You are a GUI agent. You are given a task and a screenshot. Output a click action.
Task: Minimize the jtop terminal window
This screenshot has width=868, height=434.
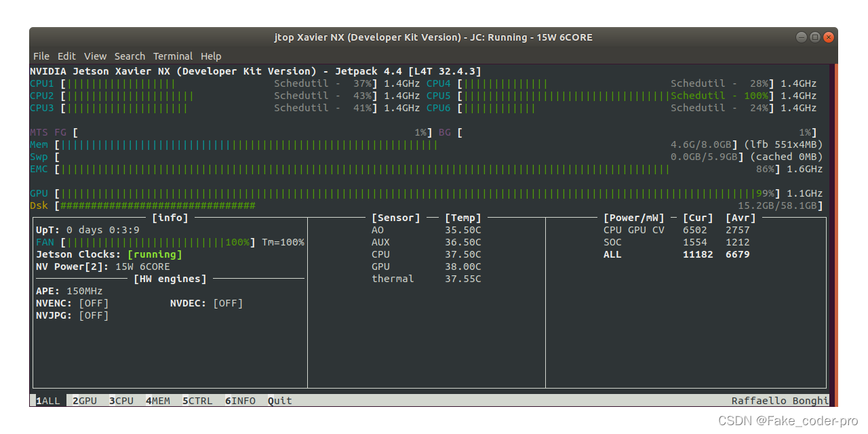click(x=802, y=37)
